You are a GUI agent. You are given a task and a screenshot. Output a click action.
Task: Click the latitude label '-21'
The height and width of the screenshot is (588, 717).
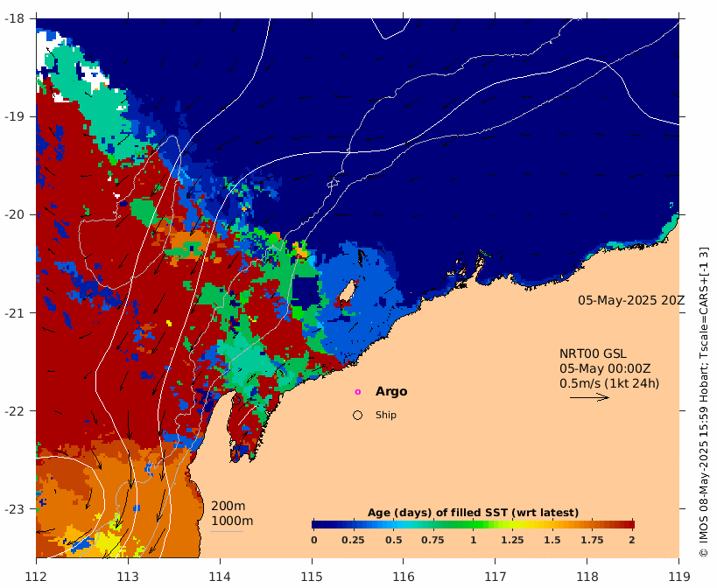pyautogui.click(x=13, y=313)
